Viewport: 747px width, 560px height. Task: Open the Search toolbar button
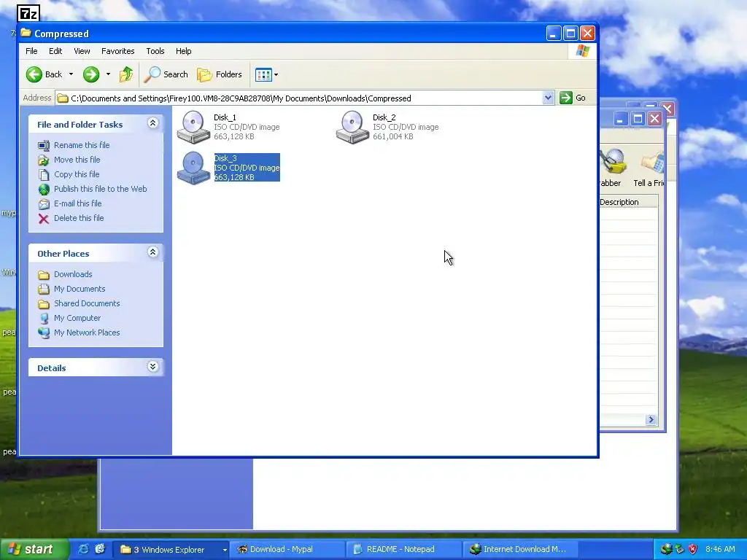click(166, 74)
